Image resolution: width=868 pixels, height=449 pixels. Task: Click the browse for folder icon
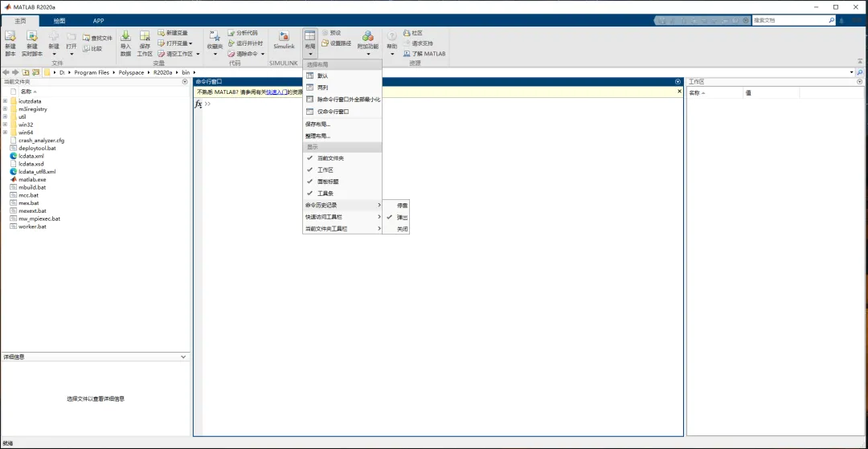tap(35, 72)
